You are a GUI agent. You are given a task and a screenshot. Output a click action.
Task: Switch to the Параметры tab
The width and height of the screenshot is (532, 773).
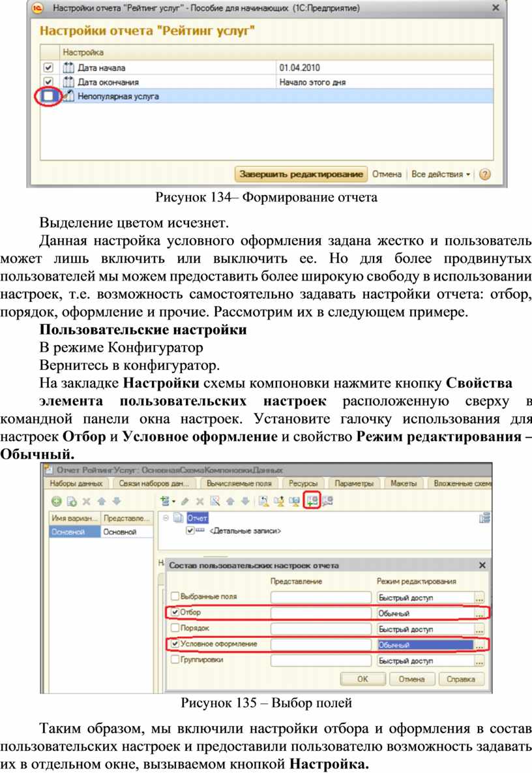353,483
